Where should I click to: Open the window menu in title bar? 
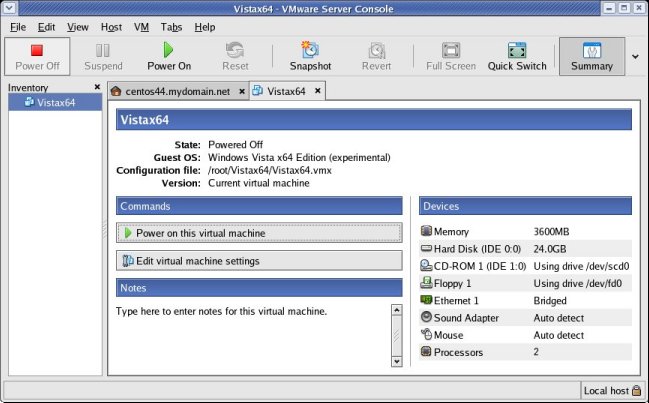coord(9,8)
